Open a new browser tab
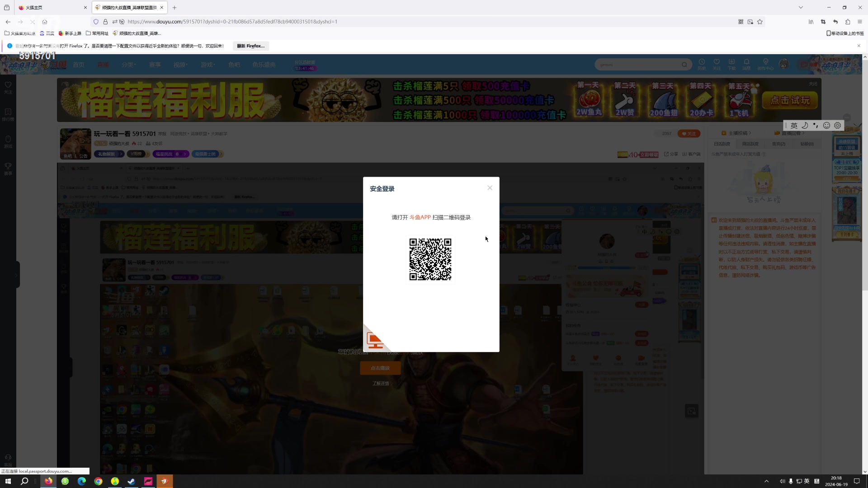The width and height of the screenshot is (868, 488). (175, 8)
